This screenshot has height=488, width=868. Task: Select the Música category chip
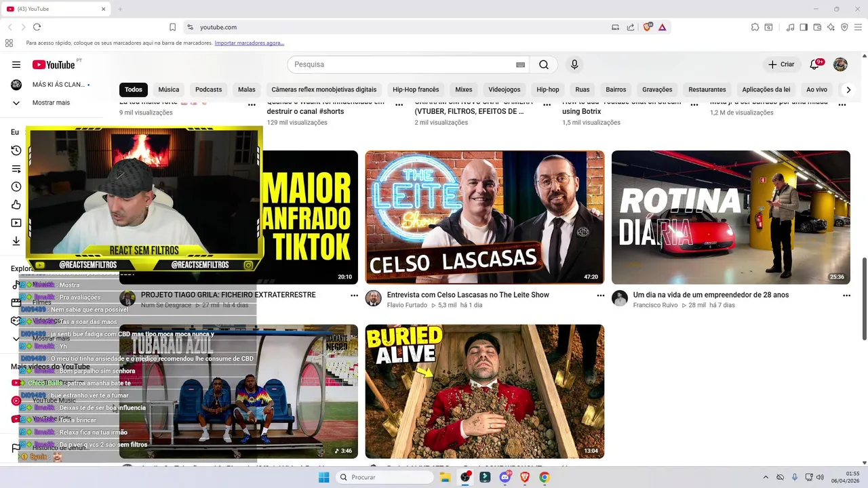pos(169,89)
